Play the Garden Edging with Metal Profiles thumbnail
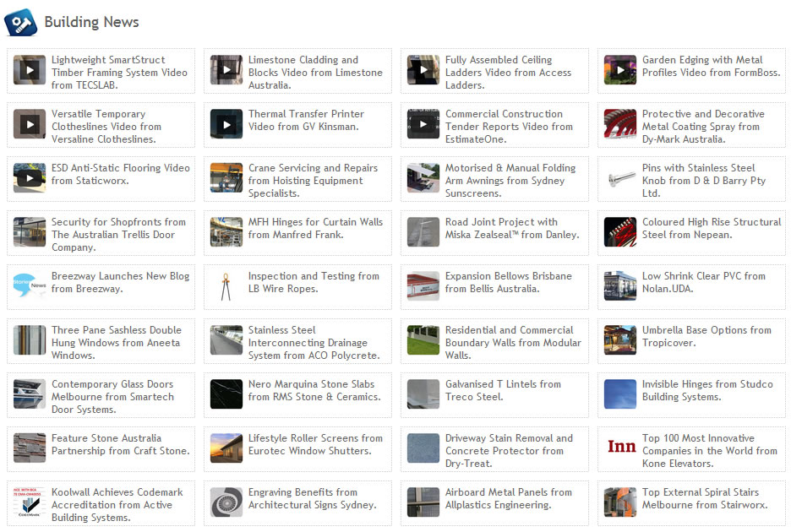This screenshot has width=791, height=532. pos(620,70)
